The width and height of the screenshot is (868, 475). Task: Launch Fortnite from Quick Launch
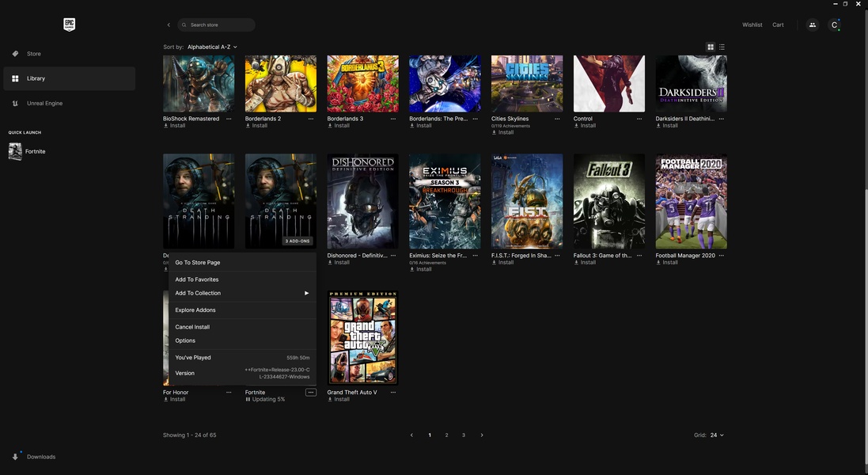pos(28,151)
